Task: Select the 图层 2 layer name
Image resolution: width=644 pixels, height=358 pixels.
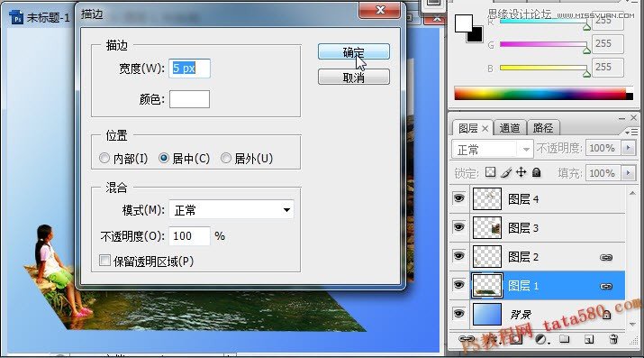Action: [523, 257]
